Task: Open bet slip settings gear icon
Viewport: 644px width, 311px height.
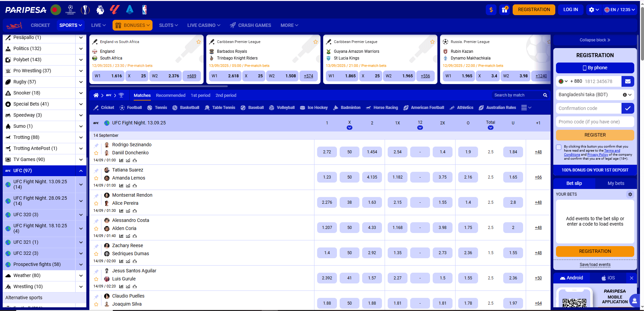Action: tap(630, 194)
